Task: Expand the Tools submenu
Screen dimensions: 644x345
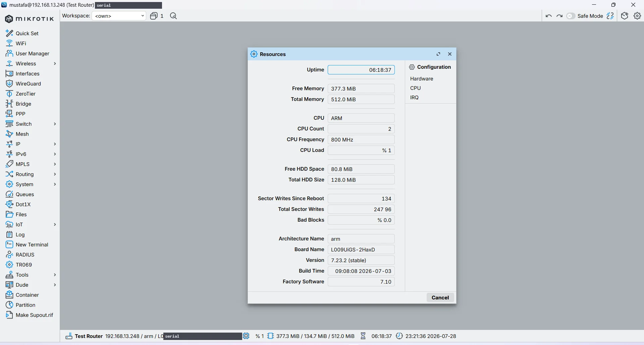Action: click(55, 275)
